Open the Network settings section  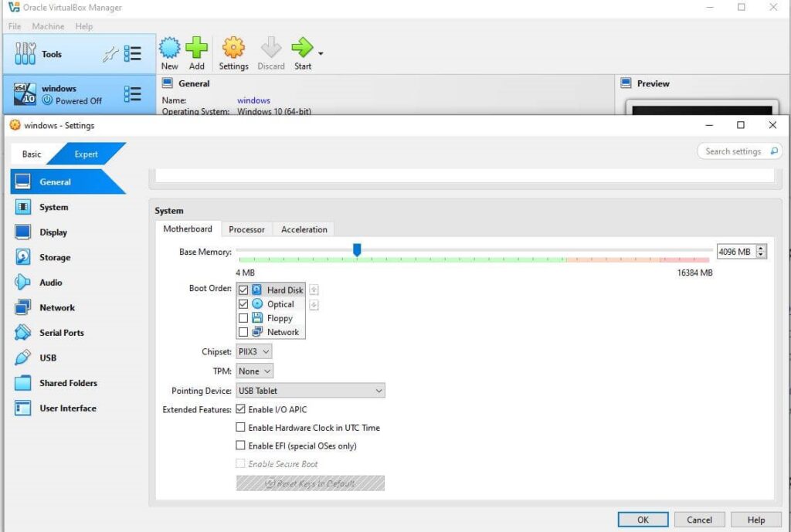[56, 308]
